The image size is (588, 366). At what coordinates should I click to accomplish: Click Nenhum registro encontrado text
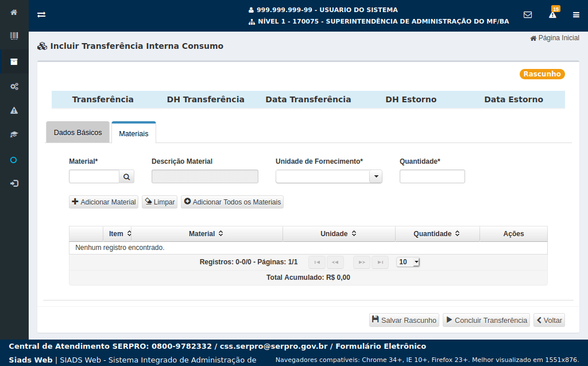pyautogui.click(x=119, y=248)
